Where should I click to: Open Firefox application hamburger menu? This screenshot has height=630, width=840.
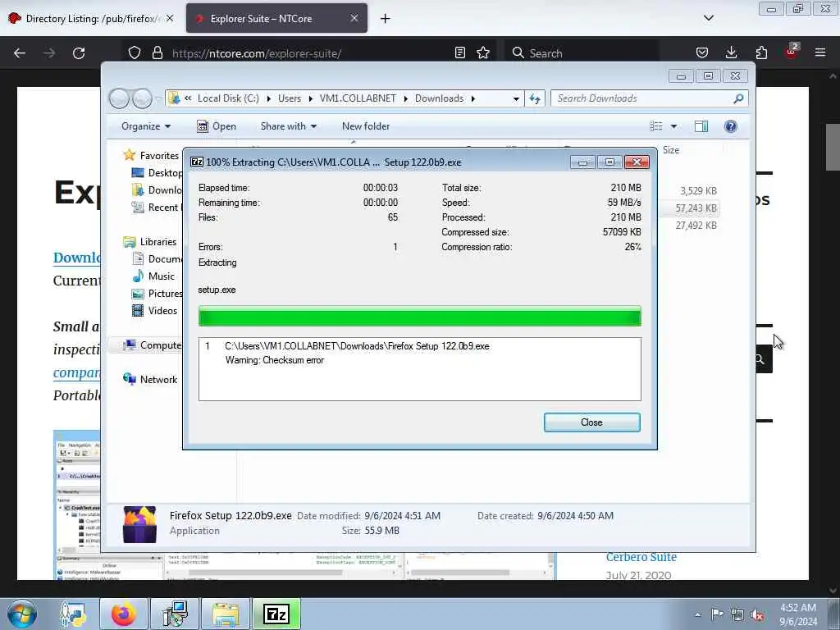pyautogui.click(x=820, y=52)
